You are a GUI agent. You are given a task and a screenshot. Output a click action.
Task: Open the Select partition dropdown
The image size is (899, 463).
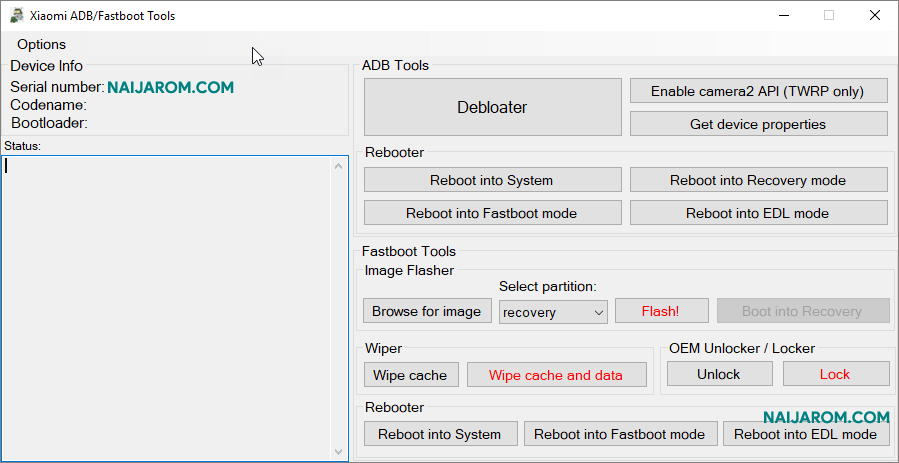[553, 312]
